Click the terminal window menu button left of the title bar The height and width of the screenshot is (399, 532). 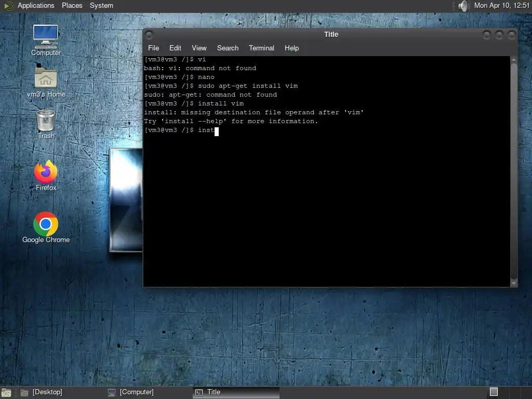(x=149, y=34)
